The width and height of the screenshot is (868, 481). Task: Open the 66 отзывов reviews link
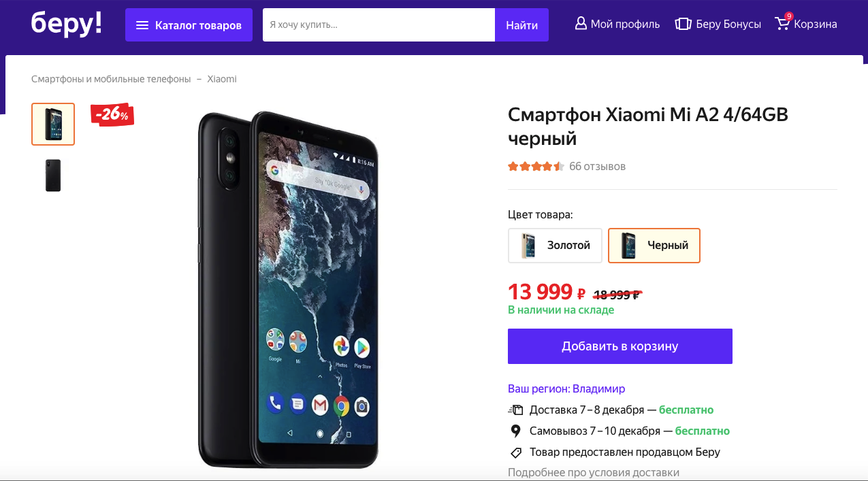(x=597, y=166)
